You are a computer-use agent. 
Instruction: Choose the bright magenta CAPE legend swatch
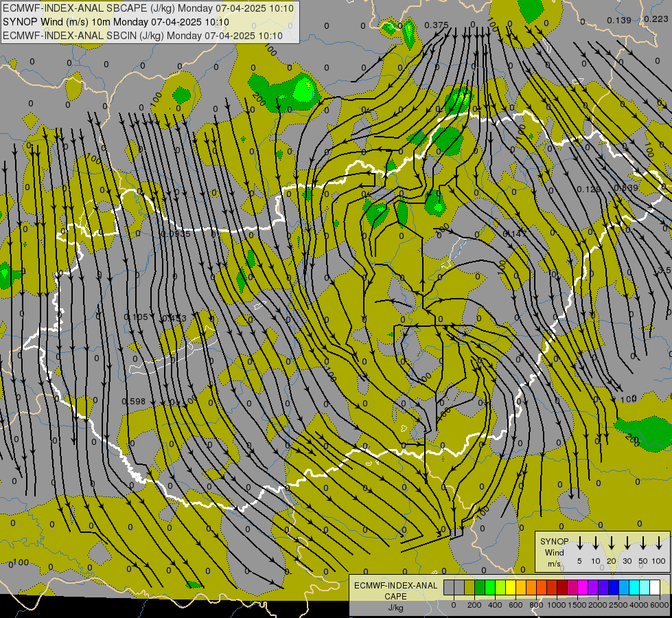click(583, 587)
